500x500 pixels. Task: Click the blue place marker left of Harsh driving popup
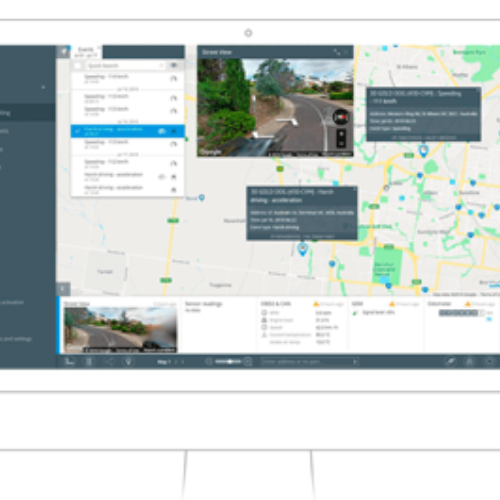click(x=202, y=198)
